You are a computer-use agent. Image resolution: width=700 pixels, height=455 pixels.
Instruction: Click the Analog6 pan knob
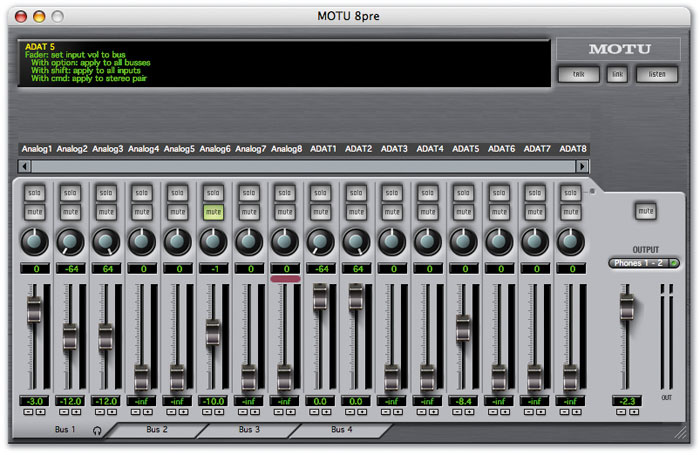click(213, 240)
